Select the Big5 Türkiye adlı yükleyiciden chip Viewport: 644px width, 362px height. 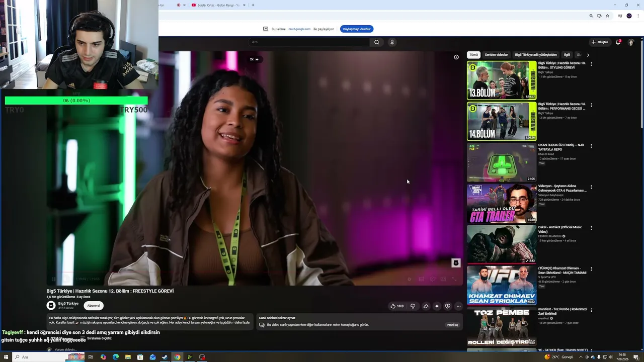tap(536, 55)
